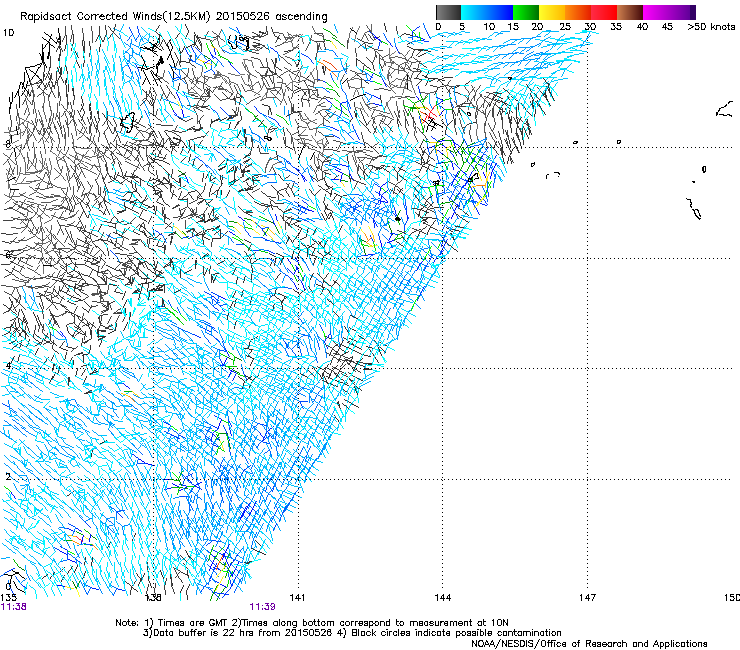The height and width of the screenshot is (650, 740).
Task: Click the 138 longitude axis label
Action: (153, 598)
